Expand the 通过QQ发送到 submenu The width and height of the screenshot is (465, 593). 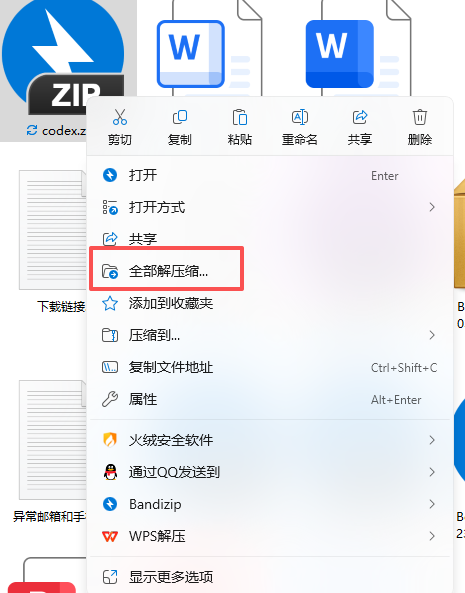pyautogui.click(x=270, y=472)
